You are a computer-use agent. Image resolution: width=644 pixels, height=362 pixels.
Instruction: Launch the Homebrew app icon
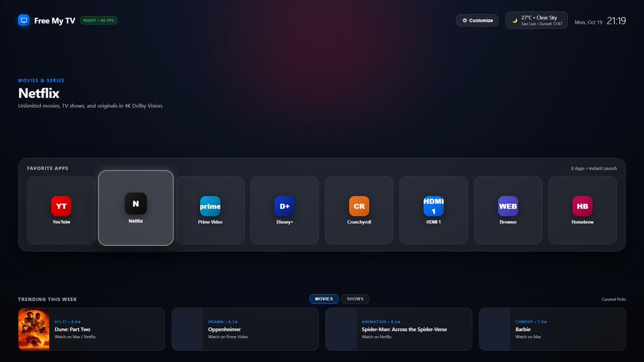click(x=582, y=206)
